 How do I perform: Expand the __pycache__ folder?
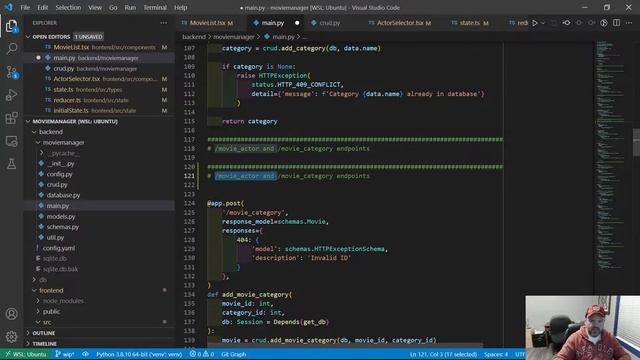42,153
